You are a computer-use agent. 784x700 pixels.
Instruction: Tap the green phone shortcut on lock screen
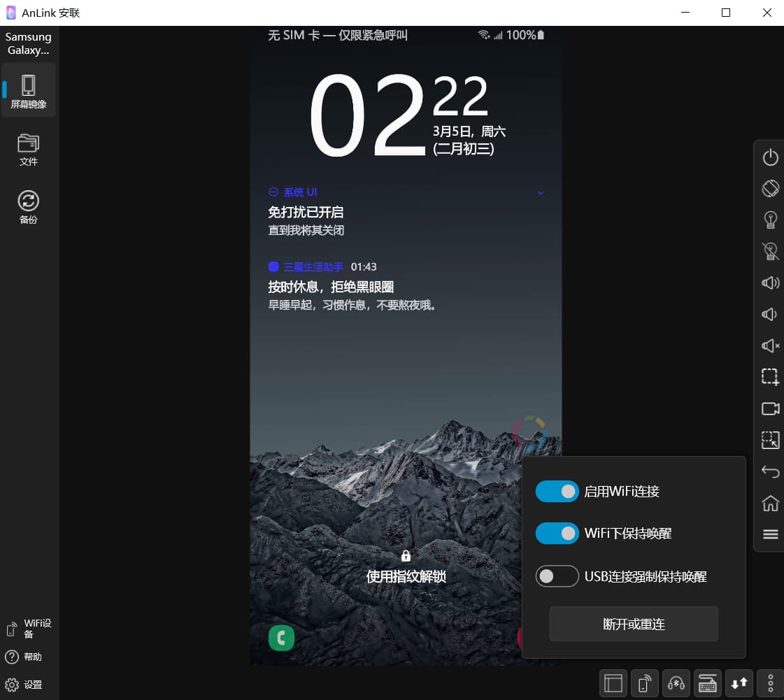pos(282,638)
